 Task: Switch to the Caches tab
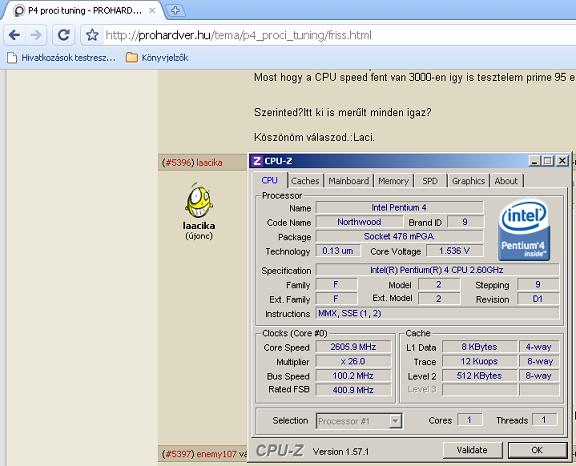point(305,181)
